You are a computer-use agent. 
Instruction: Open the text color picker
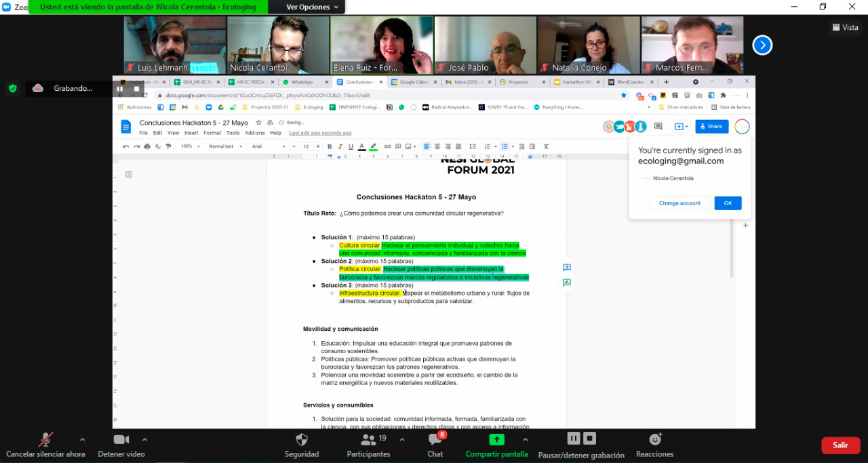click(x=362, y=146)
